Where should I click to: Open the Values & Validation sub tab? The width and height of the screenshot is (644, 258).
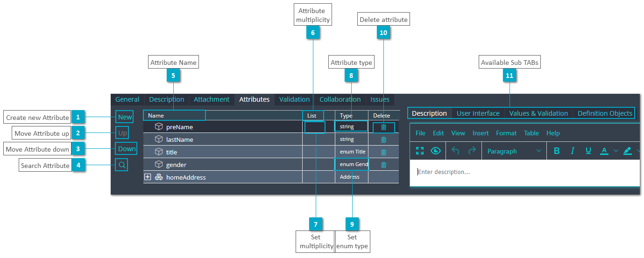[538, 113]
